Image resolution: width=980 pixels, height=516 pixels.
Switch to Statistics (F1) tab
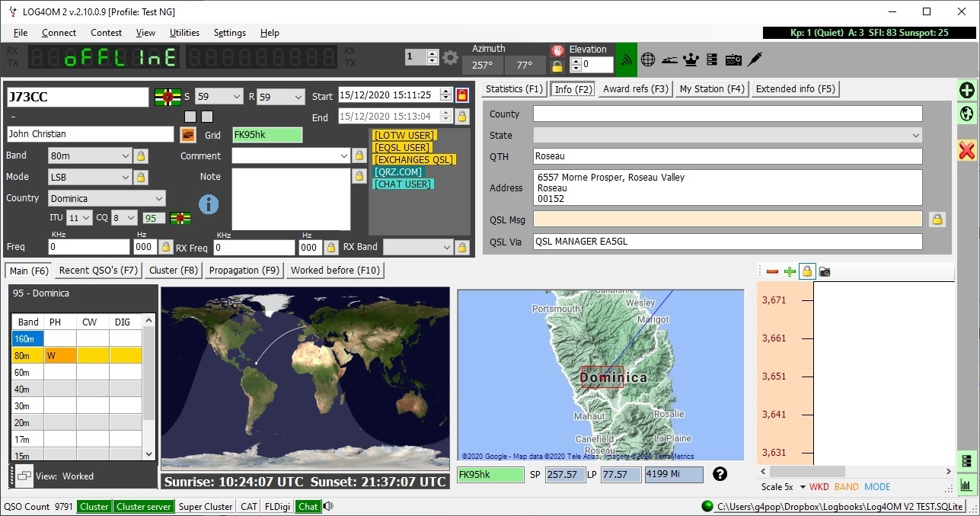[x=514, y=89]
